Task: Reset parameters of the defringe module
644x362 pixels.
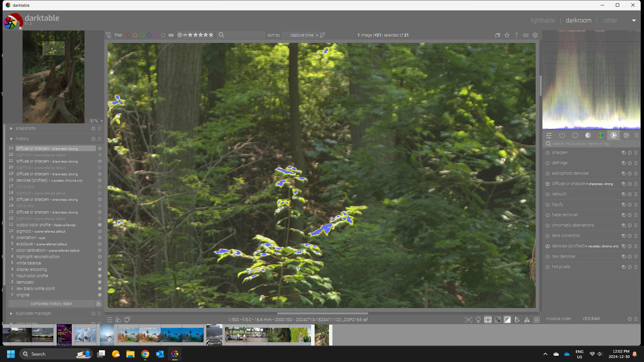Action: [630, 163]
